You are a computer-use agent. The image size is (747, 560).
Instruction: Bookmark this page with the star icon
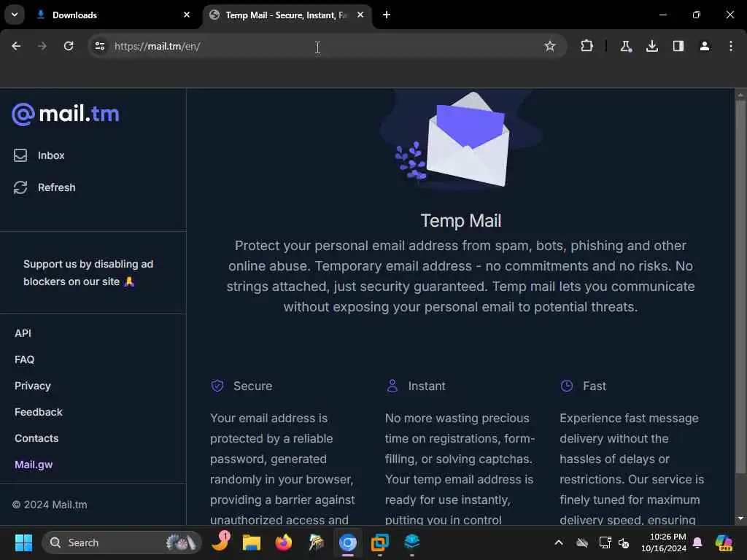[550, 46]
